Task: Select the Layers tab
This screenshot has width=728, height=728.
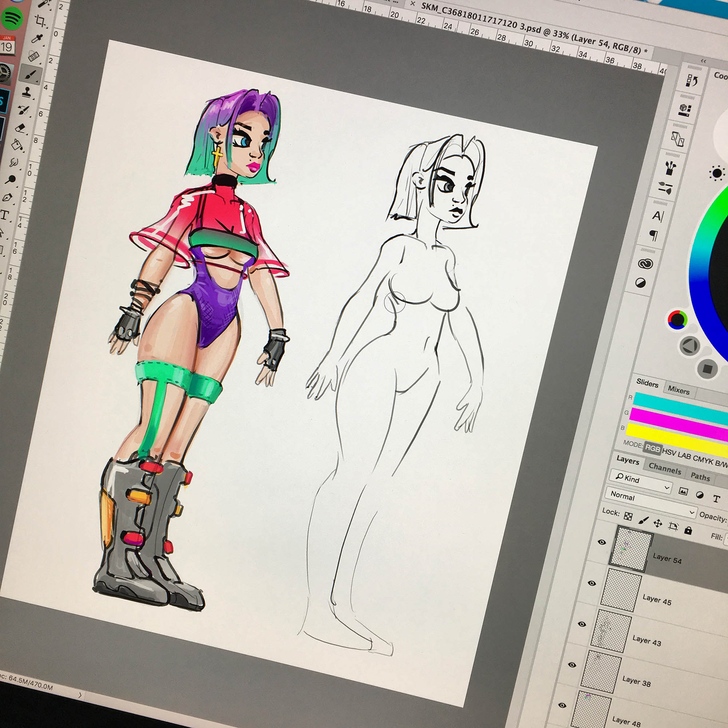Action: point(628,460)
